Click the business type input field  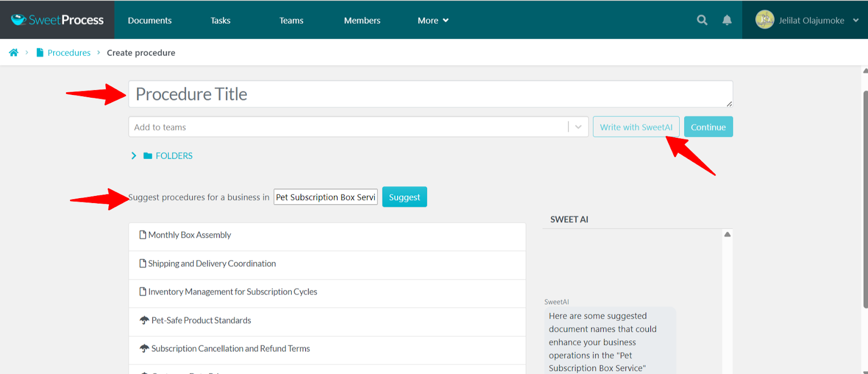325,197
